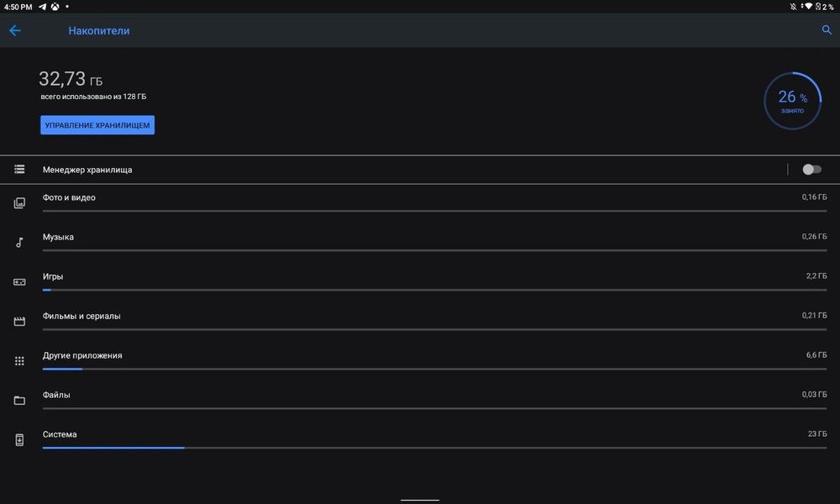Click the Система usage progress bar
840x504 pixels.
pyautogui.click(x=434, y=448)
